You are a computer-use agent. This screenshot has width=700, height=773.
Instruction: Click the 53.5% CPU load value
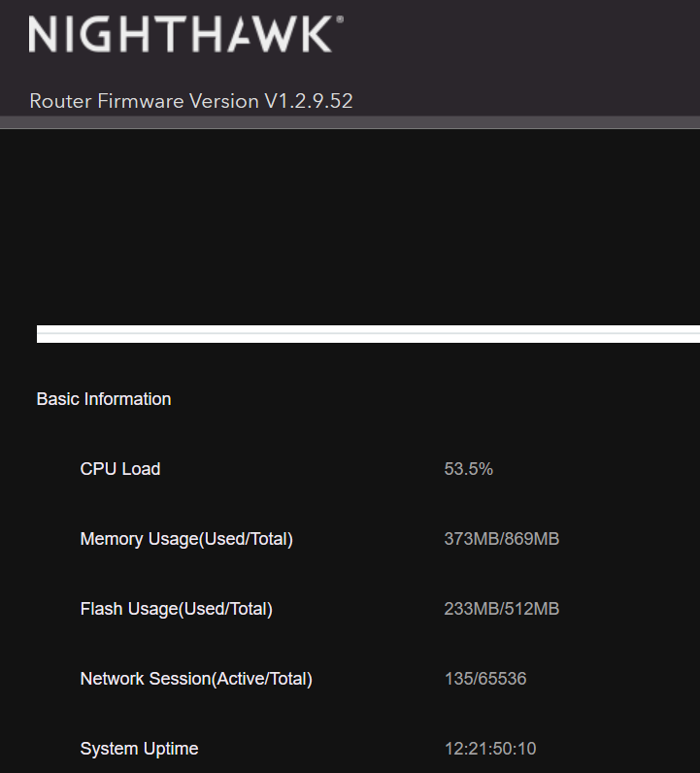(x=469, y=469)
